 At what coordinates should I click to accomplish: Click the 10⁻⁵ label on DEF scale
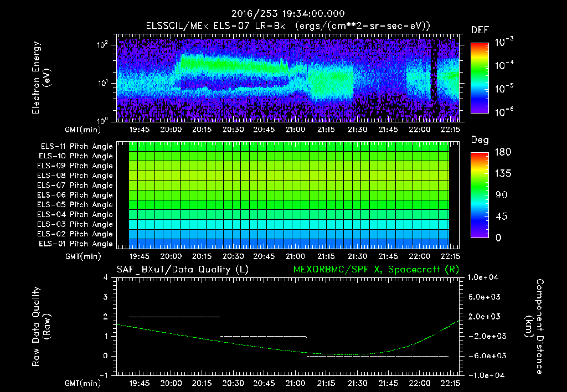click(504, 89)
